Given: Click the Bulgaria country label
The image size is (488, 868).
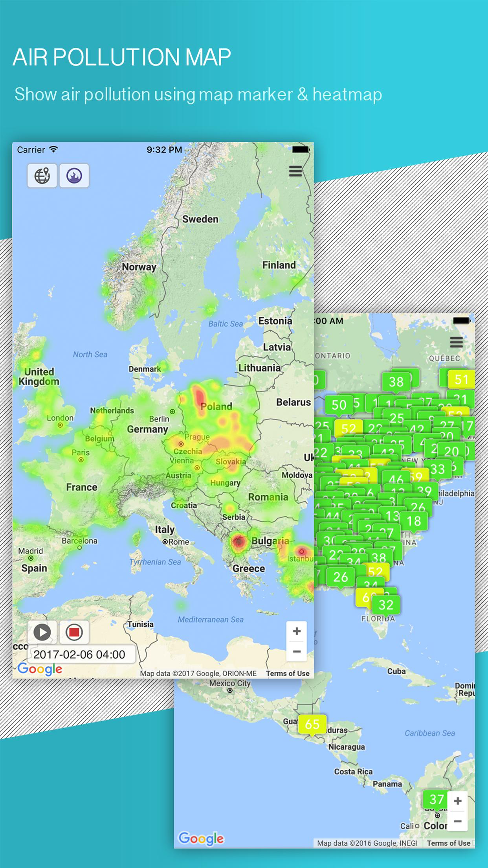Looking at the screenshot, I should pyautogui.click(x=270, y=541).
